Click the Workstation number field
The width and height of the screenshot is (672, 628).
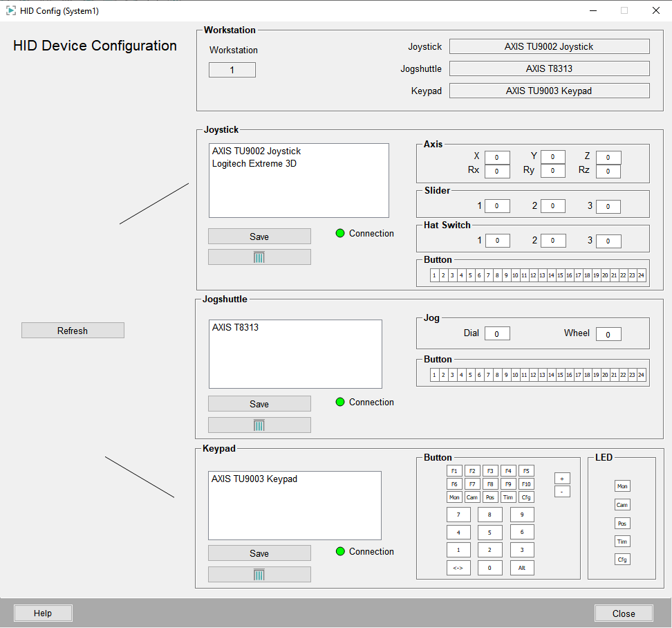pyautogui.click(x=232, y=70)
